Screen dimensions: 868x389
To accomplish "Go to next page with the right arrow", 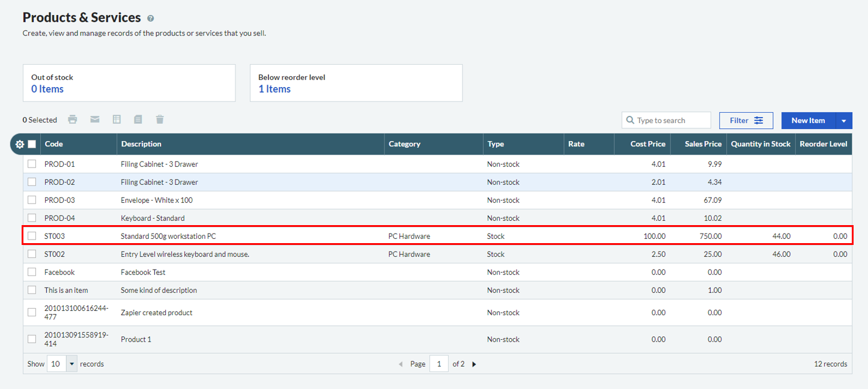I will (474, 364).
